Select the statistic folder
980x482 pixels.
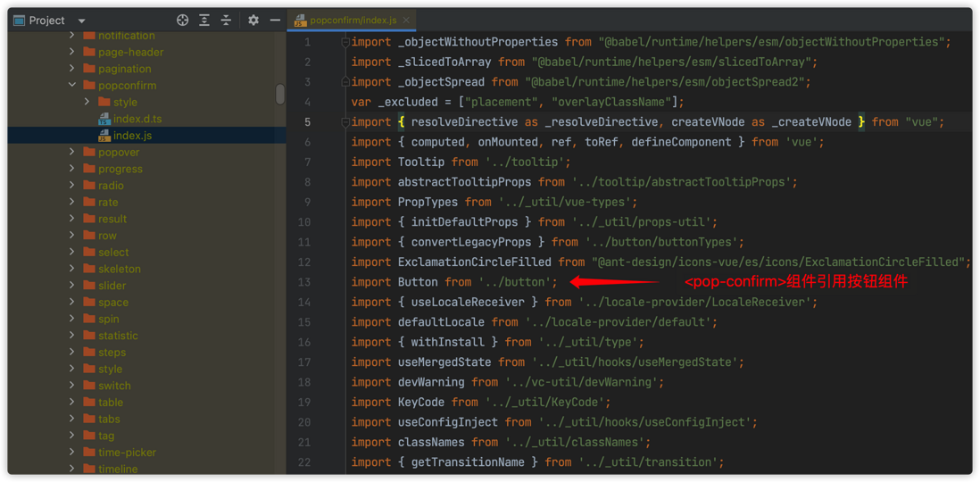tap(118, 336)
